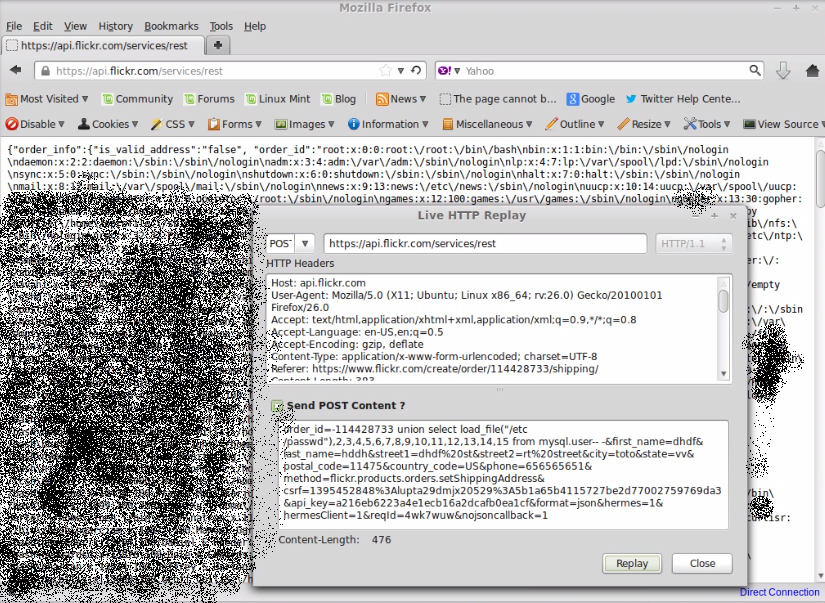Open the Resize developer toolbar menu
Image resolution: width=825 pixels, height=603 pixels.
[644, 124]
